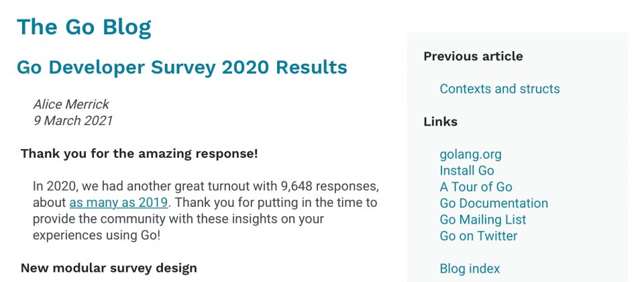
Task: Open the Blog index link
Action: click(x=470, y=269)
